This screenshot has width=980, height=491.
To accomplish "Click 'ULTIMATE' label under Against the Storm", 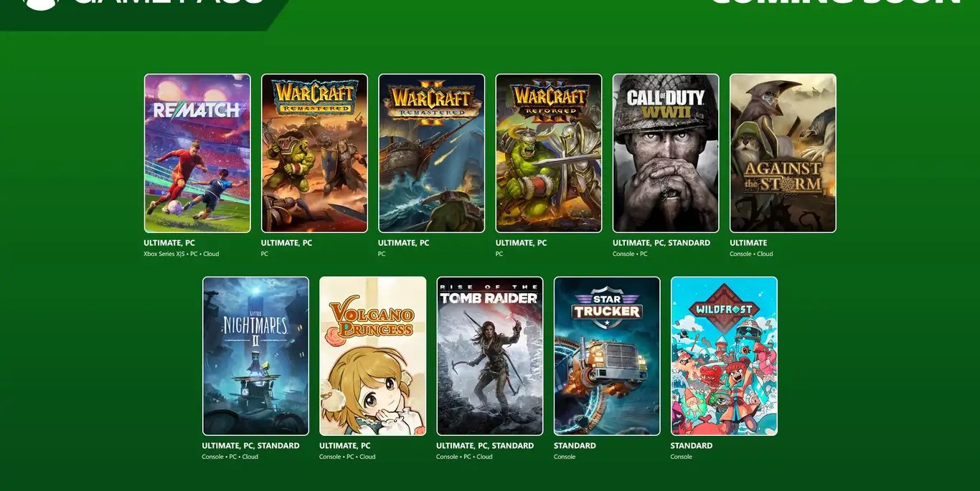I will coord(748,243).
